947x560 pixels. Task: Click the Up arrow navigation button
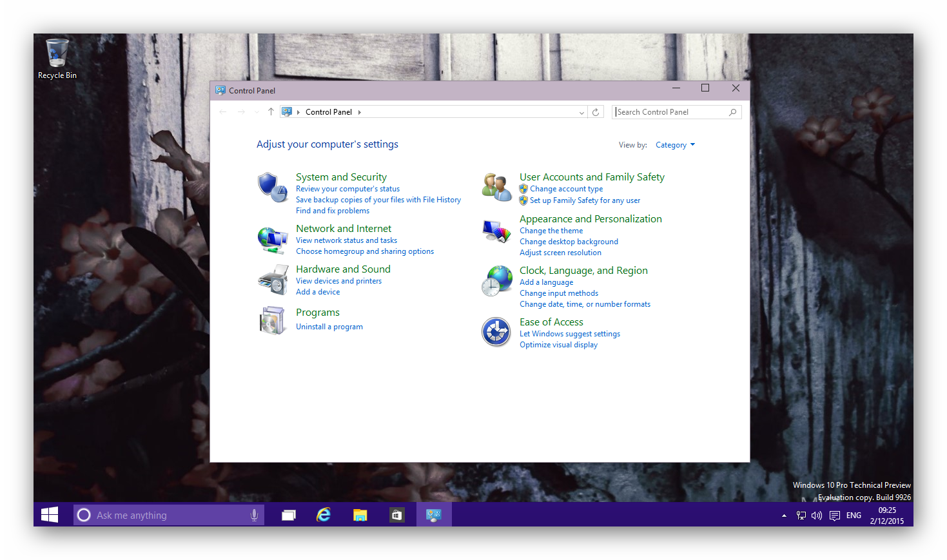[271, 112]
